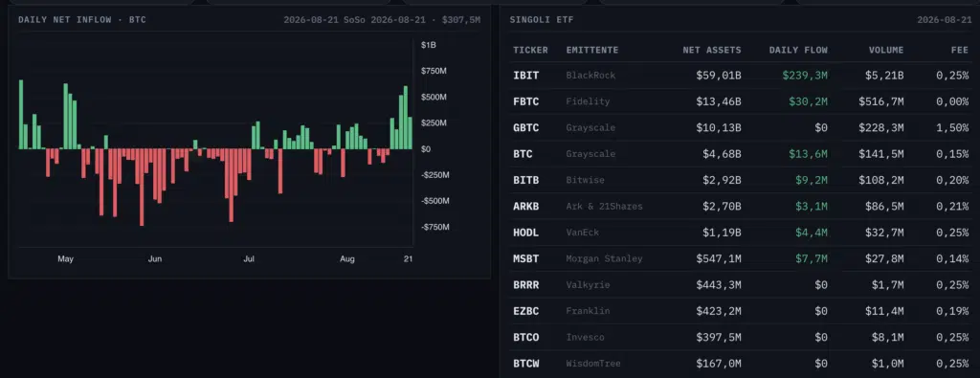The image size is (980, 378).
Task: Click IBIT net assets $59,01B
Action: (719, 75)
